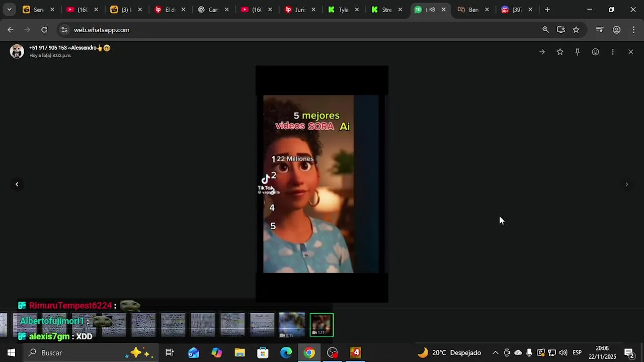The width and height of the screenshot is (644, 362).
Task: Close the WhatsApp tab
Action: coord(443,10)
